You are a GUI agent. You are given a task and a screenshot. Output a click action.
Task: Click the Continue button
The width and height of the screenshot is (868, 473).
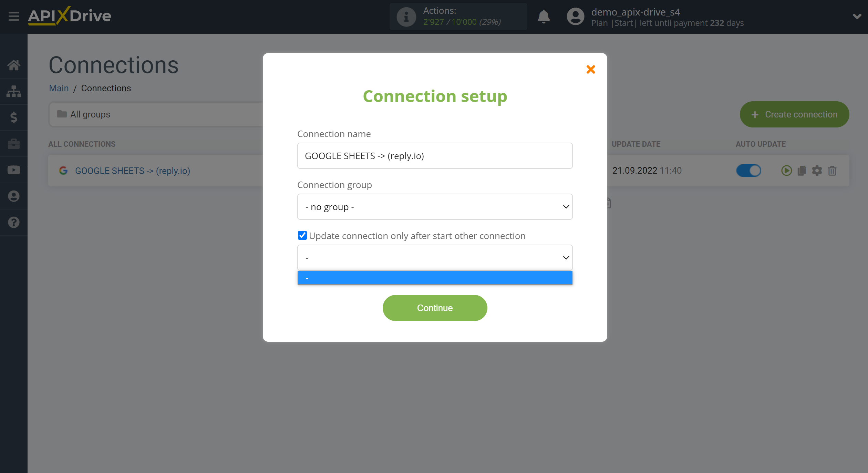[x=435, y=308]
